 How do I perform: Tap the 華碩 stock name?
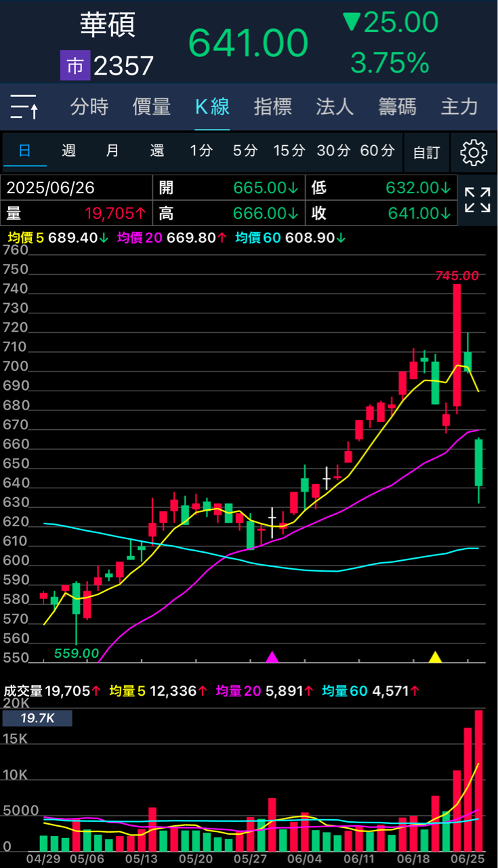108,25
